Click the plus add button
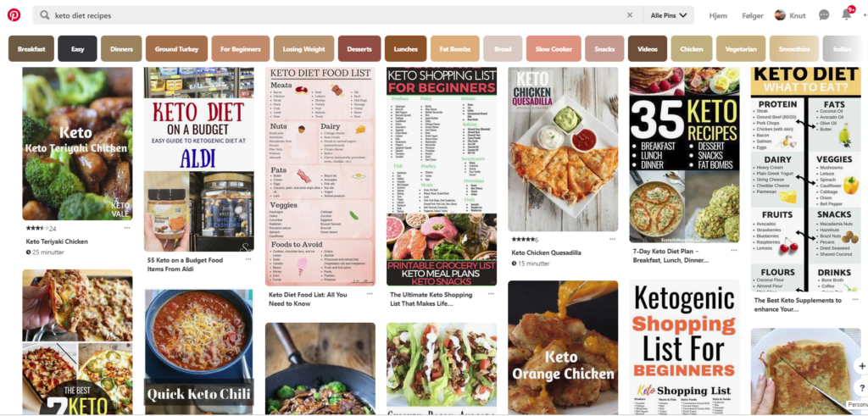 [x=861, y=366]
